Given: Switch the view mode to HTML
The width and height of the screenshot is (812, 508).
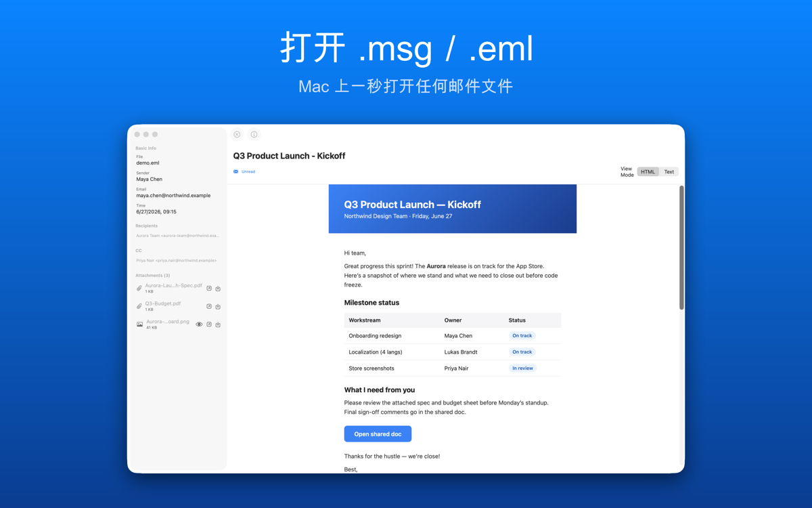Looking at the screenshot, I should point(648,171).
